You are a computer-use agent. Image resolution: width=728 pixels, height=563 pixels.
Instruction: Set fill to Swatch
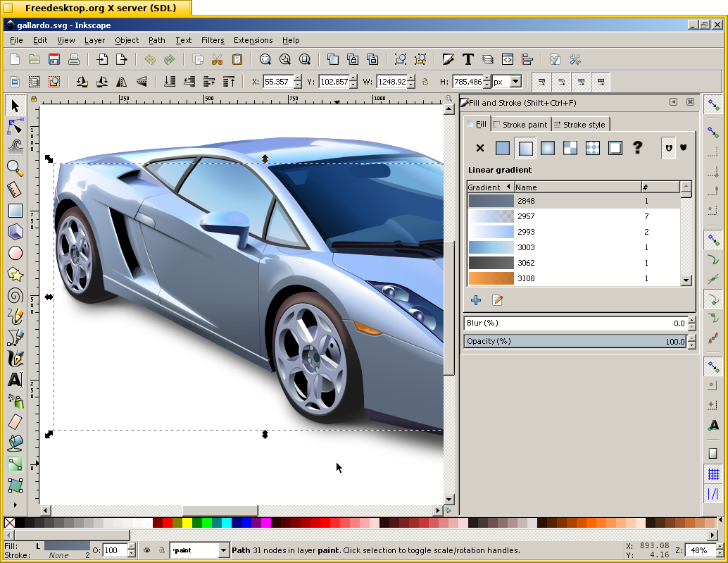point(615,148)
